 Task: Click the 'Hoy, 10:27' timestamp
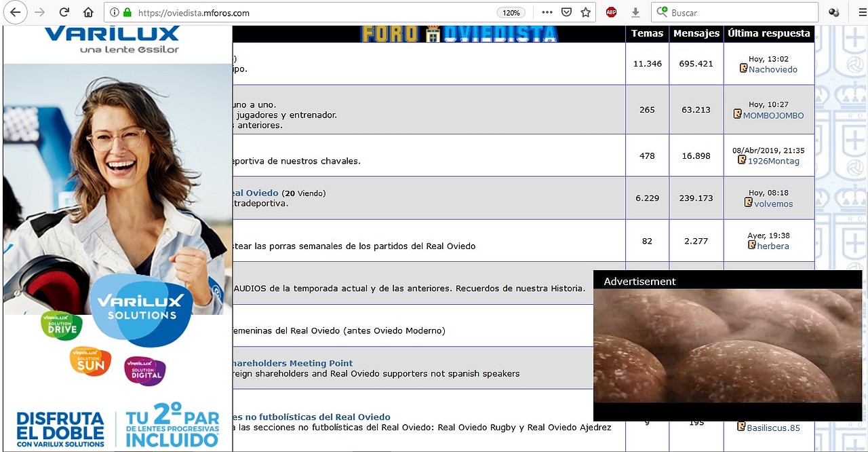[x=768, y=105]
